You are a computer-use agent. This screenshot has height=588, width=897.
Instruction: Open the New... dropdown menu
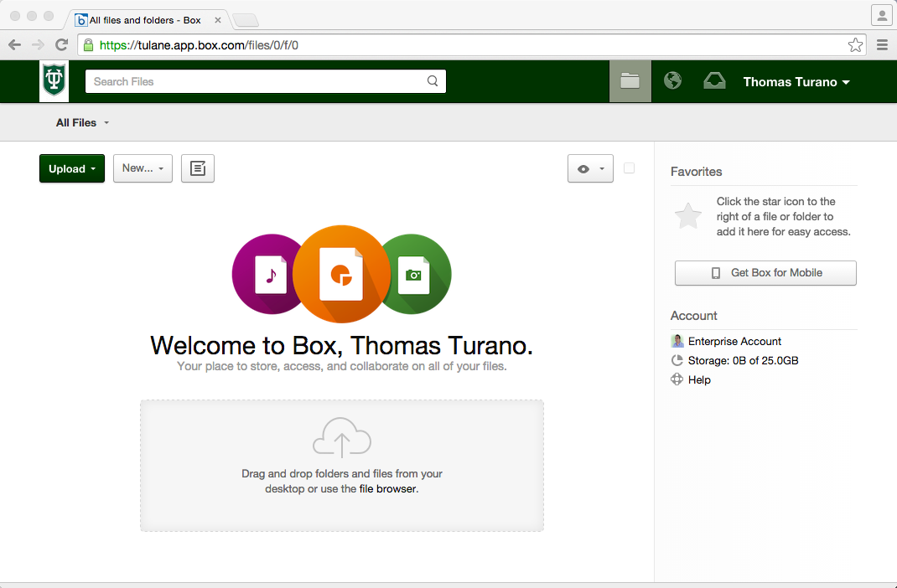pyautogui.click(x=143, y=168)
